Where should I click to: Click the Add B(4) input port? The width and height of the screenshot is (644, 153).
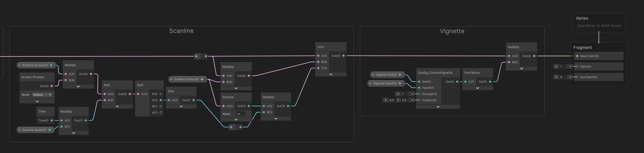(105, 100)
